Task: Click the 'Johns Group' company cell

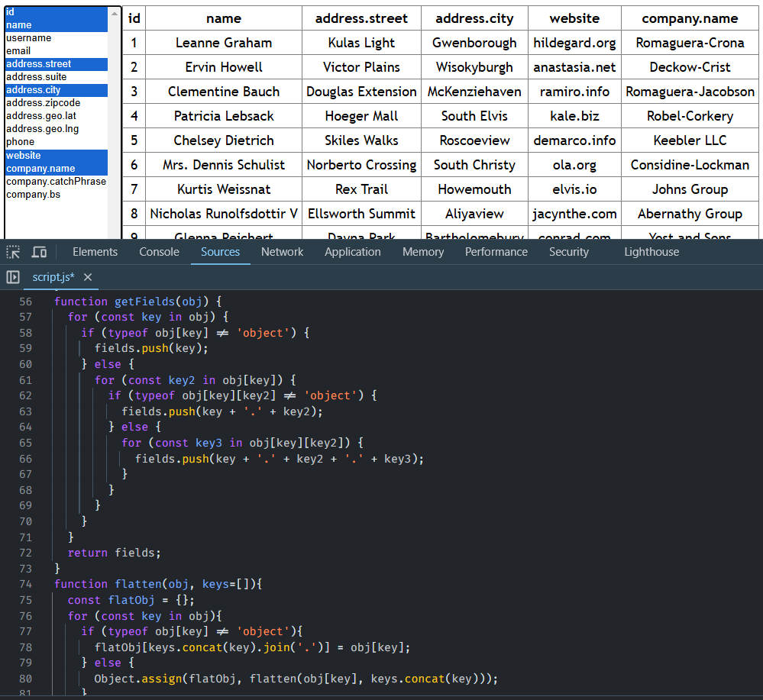Action: pos(690,189)
